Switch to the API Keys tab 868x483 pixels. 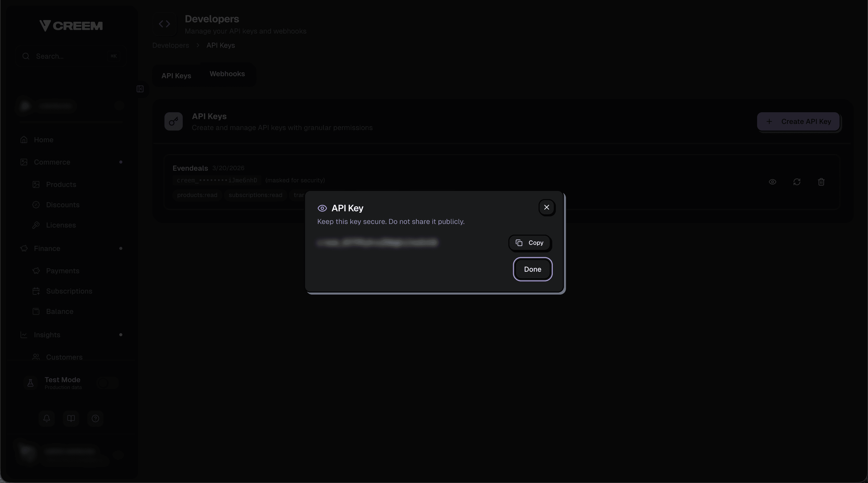pyautogui.click(x=176, y=75)
